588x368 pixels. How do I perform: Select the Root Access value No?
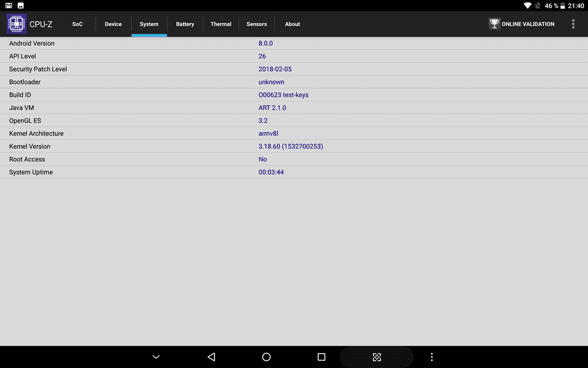[x=263, y=159]
